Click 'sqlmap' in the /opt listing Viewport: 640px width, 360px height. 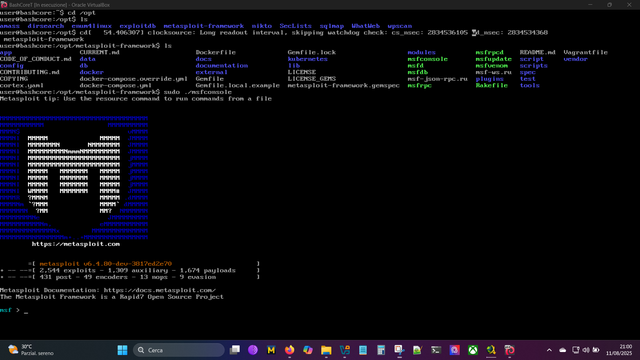coord(331,26)
